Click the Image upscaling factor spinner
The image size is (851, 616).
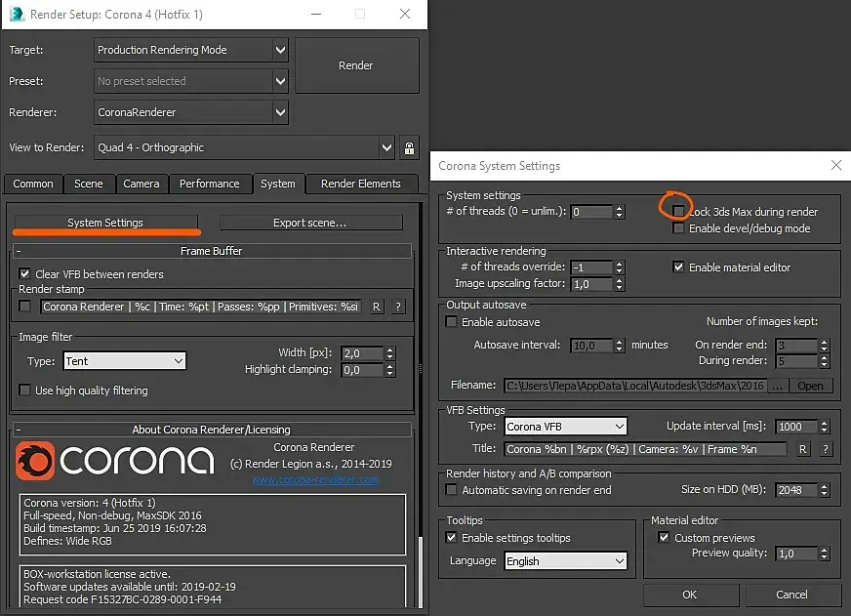tap(620, 284)
